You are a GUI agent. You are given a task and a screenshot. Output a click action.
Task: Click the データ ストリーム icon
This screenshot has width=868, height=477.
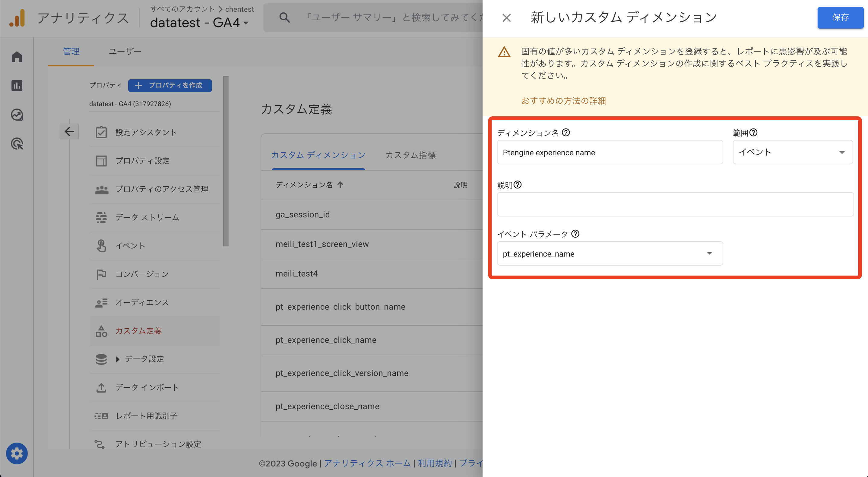click(x=101, y=218)
